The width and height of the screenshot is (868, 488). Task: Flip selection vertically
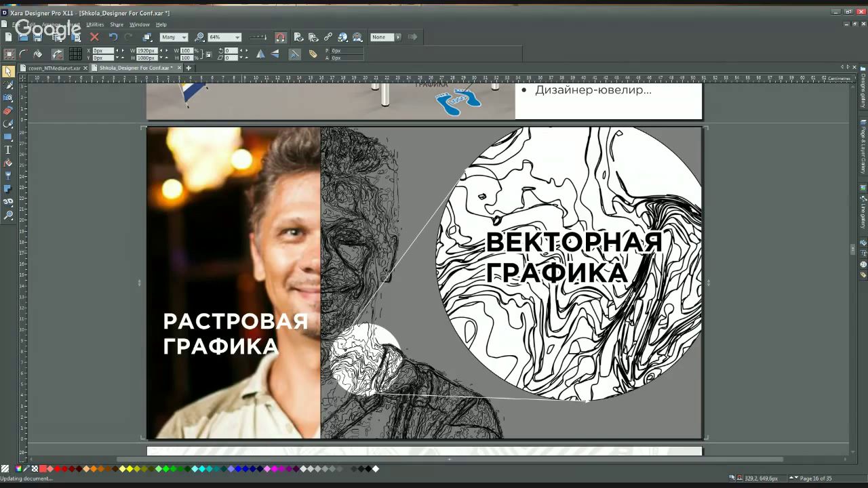275,54
